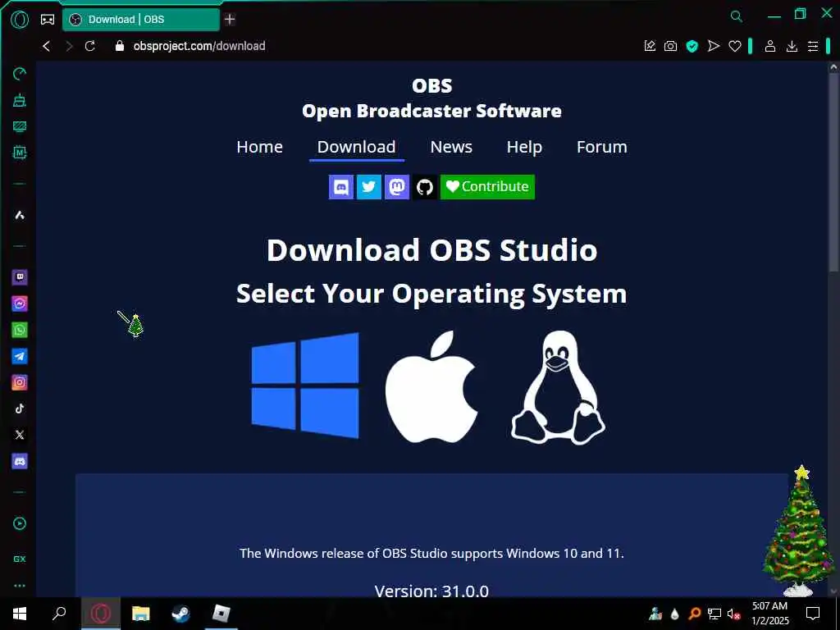Open the toolbar edit/pinboard icon
840x630 pixels.
point(650,46)
